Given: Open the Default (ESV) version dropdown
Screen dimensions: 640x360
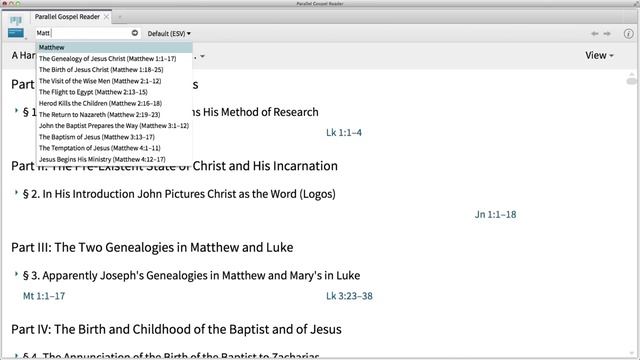Looking at the screenshot, I should coord(169,33).
